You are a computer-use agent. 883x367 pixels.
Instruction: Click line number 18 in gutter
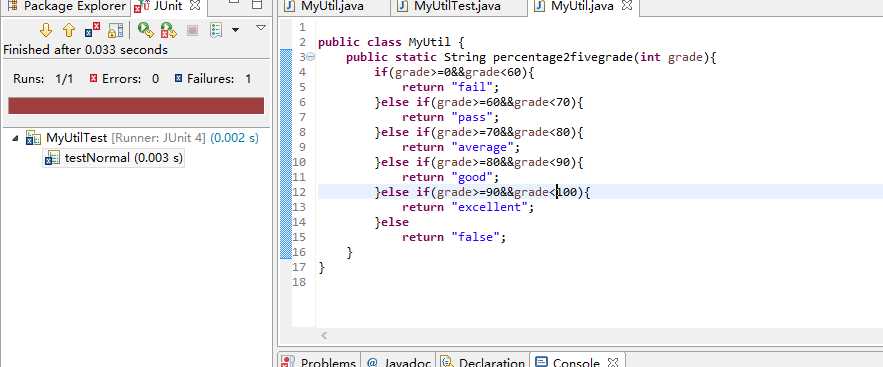[x=299, y=282]
